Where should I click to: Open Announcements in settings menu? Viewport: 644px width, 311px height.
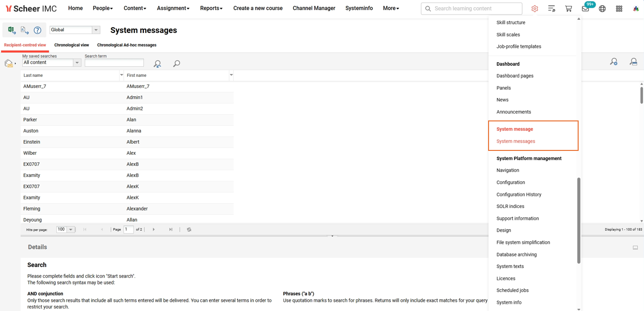[x=514, y=112]
